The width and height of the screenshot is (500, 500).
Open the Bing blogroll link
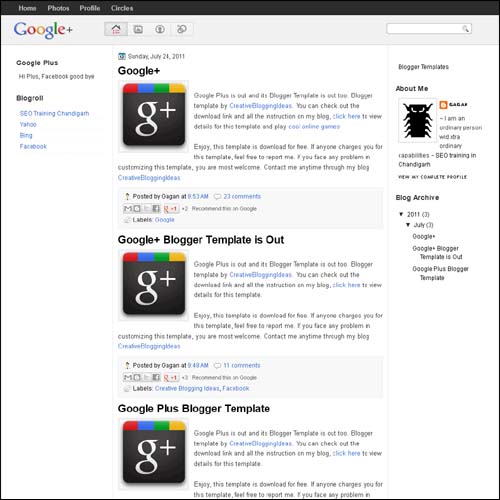[x=26, y=135]
